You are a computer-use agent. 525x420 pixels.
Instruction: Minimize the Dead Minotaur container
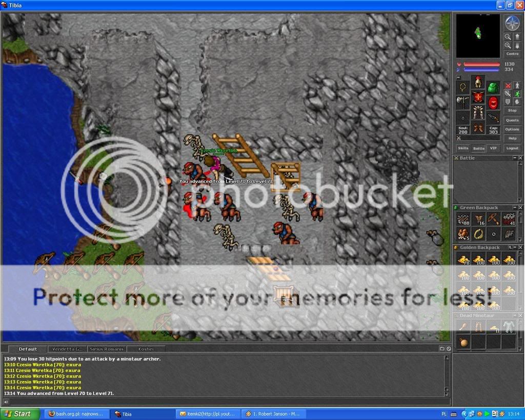pyautogui.click(x=515, y=315)
